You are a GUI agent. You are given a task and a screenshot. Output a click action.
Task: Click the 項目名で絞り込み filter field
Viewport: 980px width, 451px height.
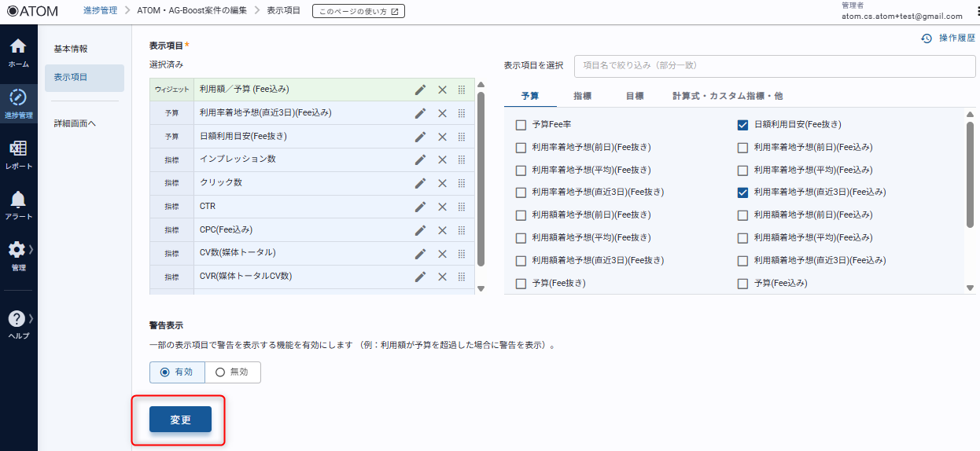774,66
